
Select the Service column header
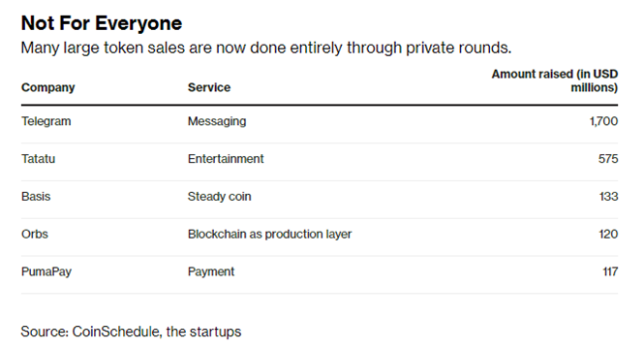pos(209,87)
